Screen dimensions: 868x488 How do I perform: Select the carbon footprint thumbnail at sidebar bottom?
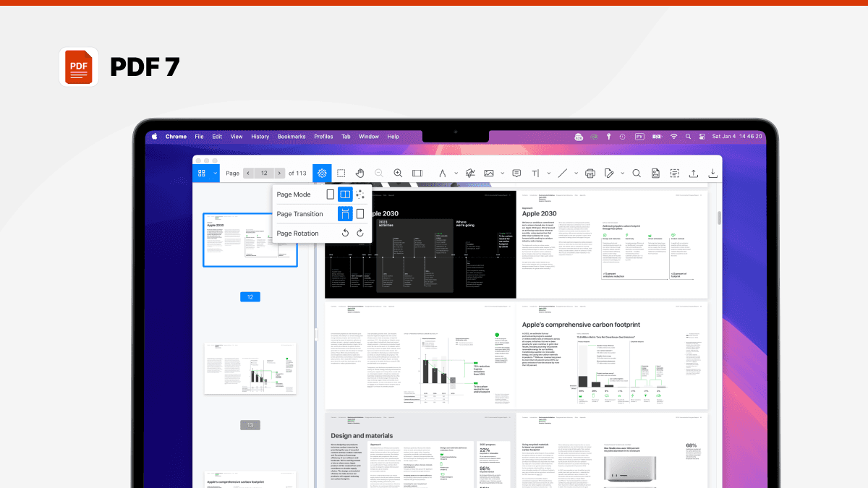pyautogui.click(x=250, y=479)
